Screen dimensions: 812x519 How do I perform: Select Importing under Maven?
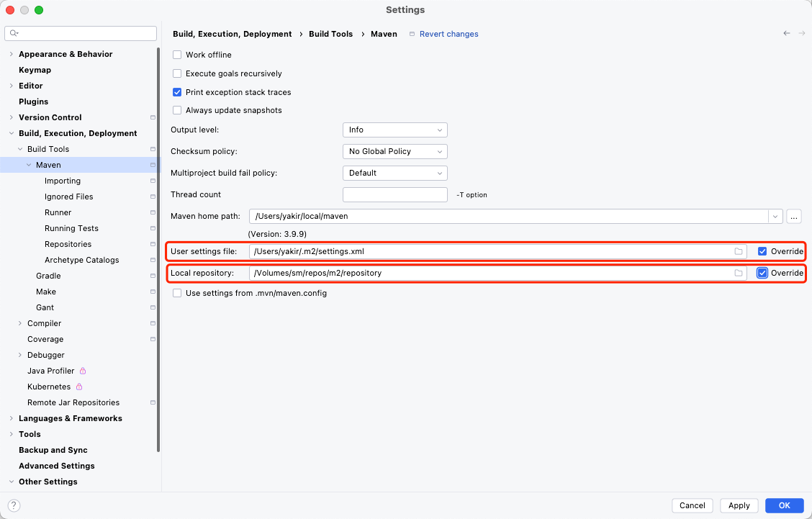[x=63, y=181]
